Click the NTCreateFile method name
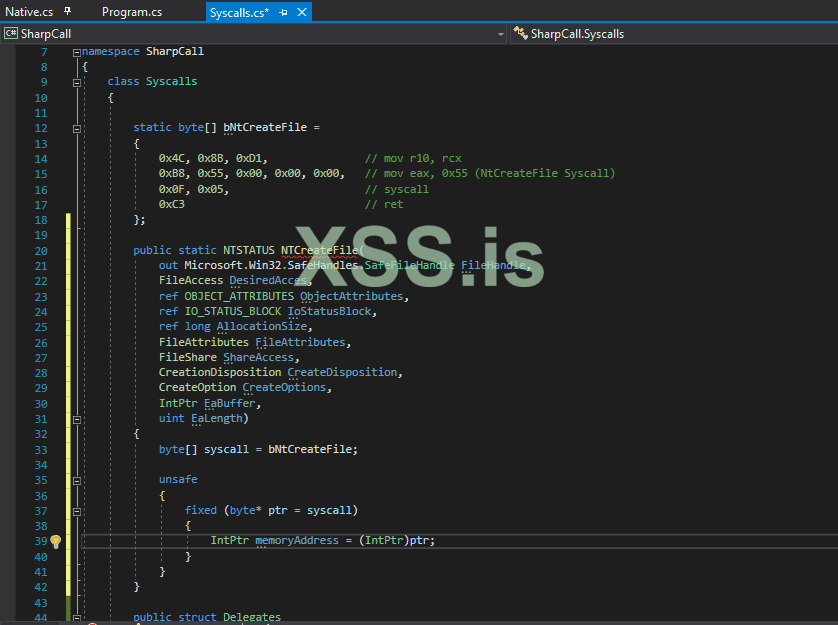838x625 pixels. (x=320, y=250)
